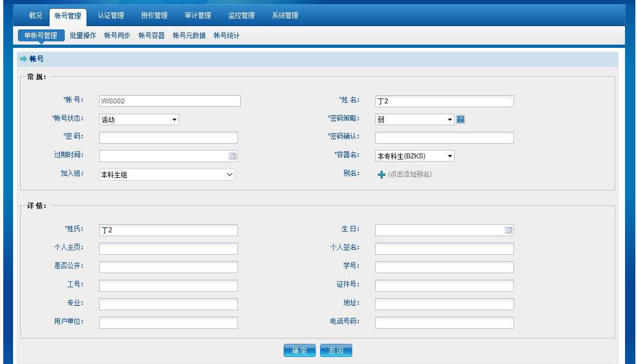The width and height of the screenshot is (637, 364).
Task: Switch to the 认证管理 tab
Action: (x=111, y=16)
